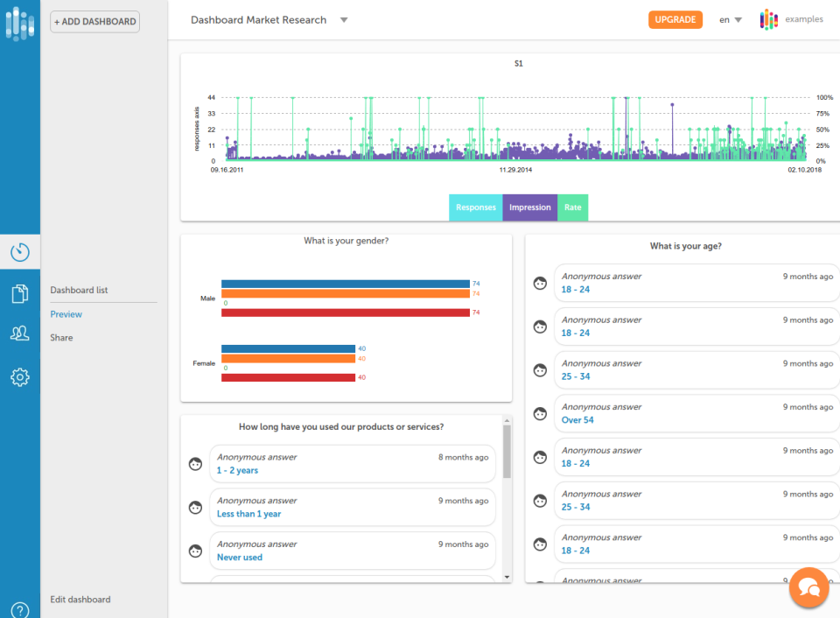Viewport: 840px width, 618px height.
Task: Open the documents icon in sidebar
Action: coord(20,293)
